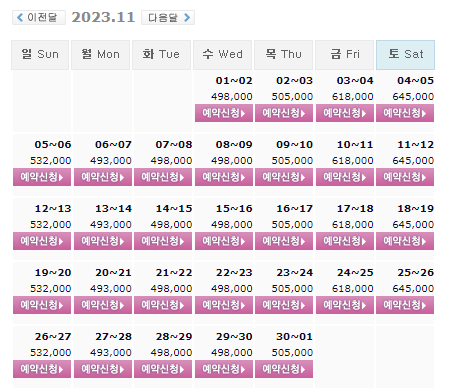Book the 22~23 Wednesday stay

coord(224,305)
